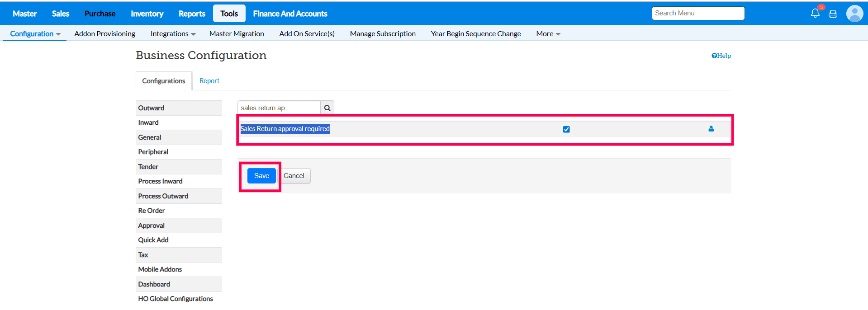The width and height of the screenshot is (868, 310).
Task: Open the user profile avatar
Action: pyautogui.click(x=854, y=14)
